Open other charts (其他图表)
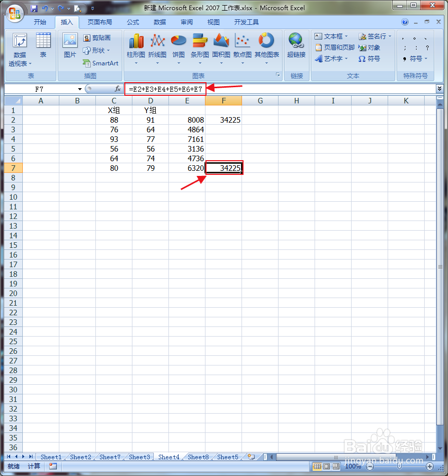 266,49
